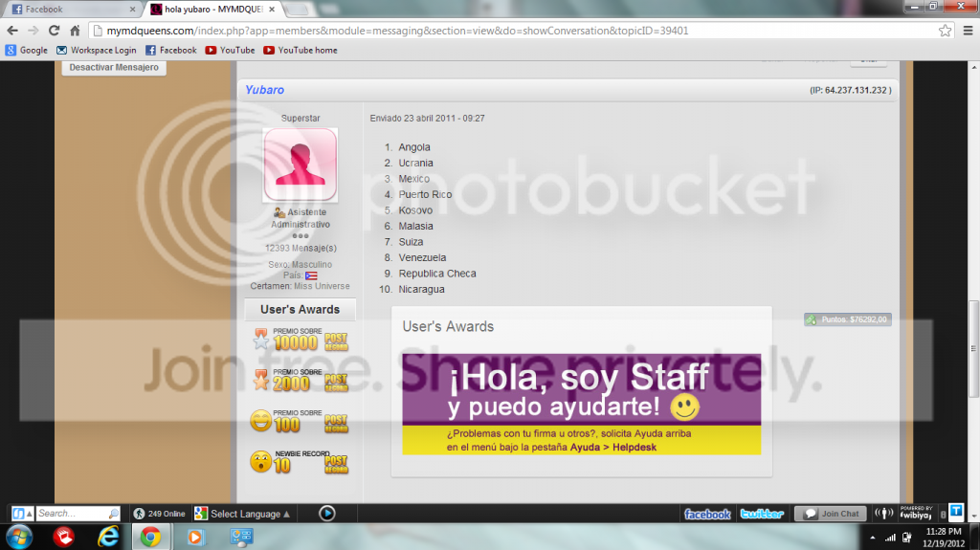980x550 pixels.
Task: Open the Twitter icon in the Wibiya bar
Action: [x=762, y=514]
